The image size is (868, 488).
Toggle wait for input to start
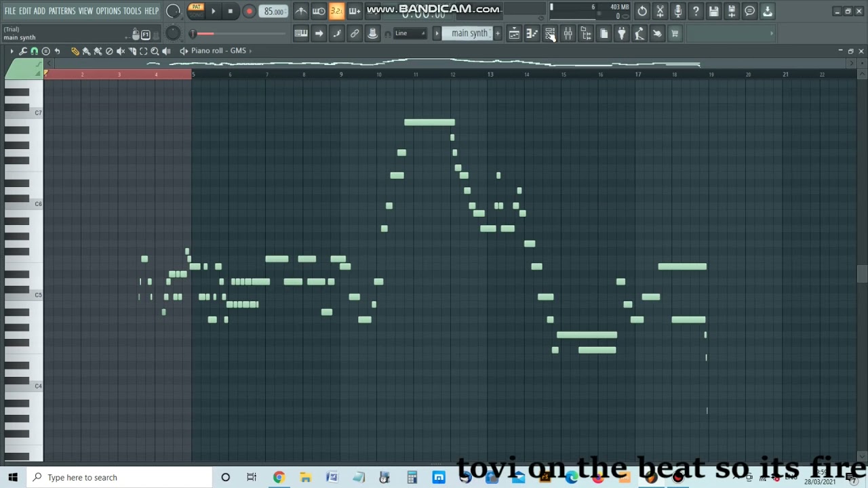click(x=319, y=11)
